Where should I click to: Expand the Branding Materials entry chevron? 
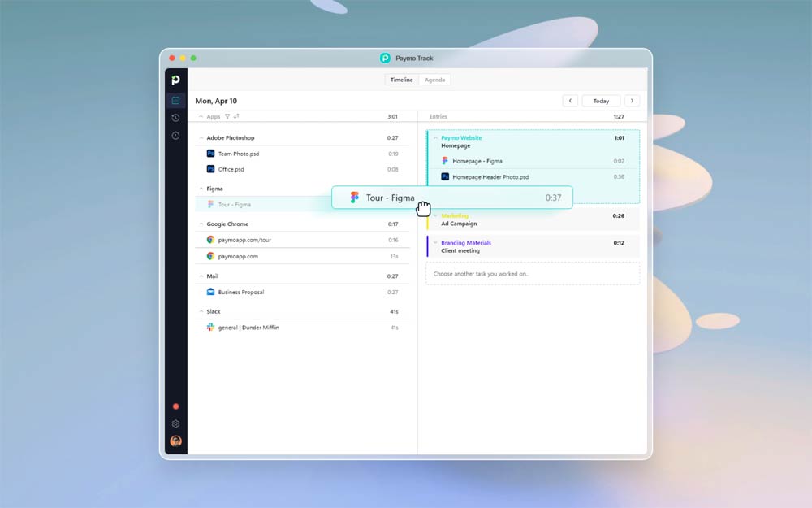pos(435,242)
